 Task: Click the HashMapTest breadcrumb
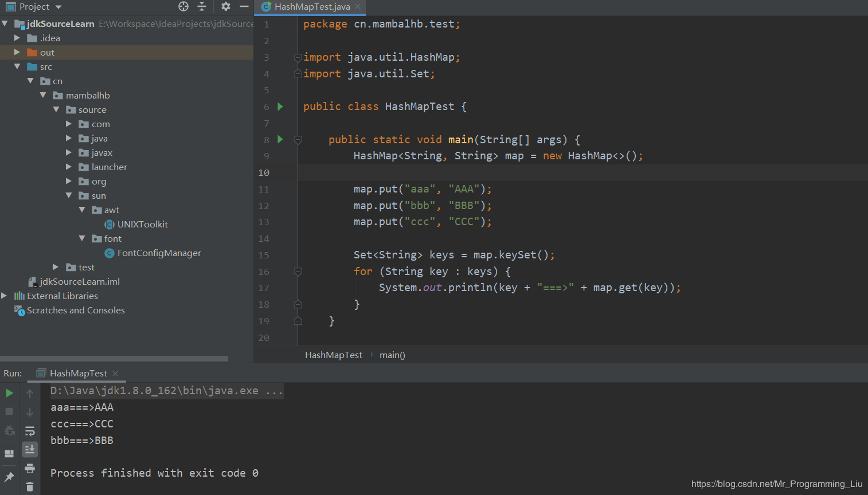click(334, 355)
